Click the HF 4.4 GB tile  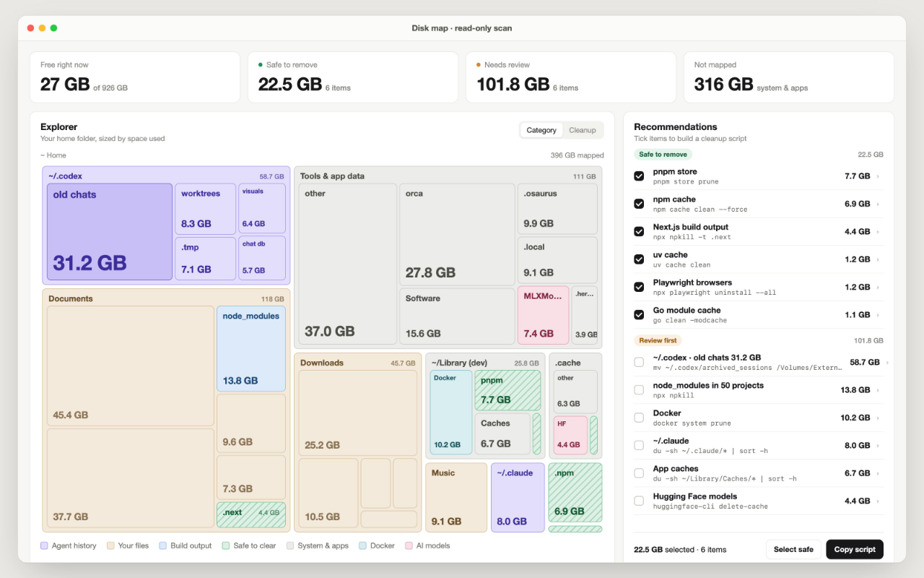pos(570,435)
